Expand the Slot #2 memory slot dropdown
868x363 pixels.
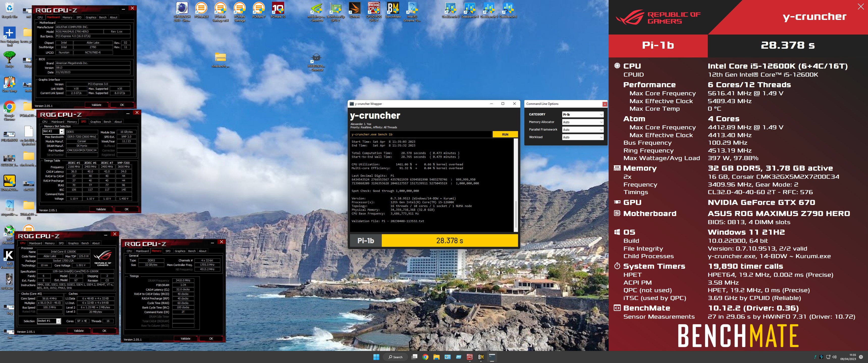(61, 132)
